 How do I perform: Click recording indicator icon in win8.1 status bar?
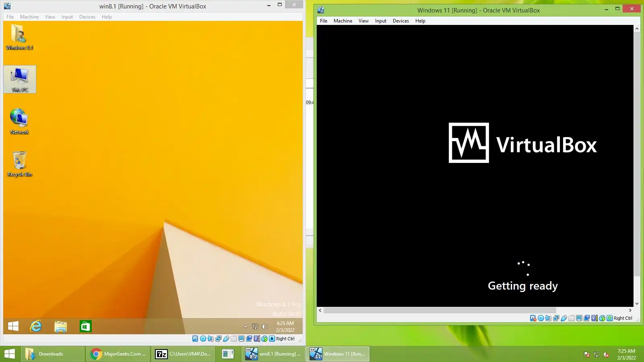pos(249,339)
